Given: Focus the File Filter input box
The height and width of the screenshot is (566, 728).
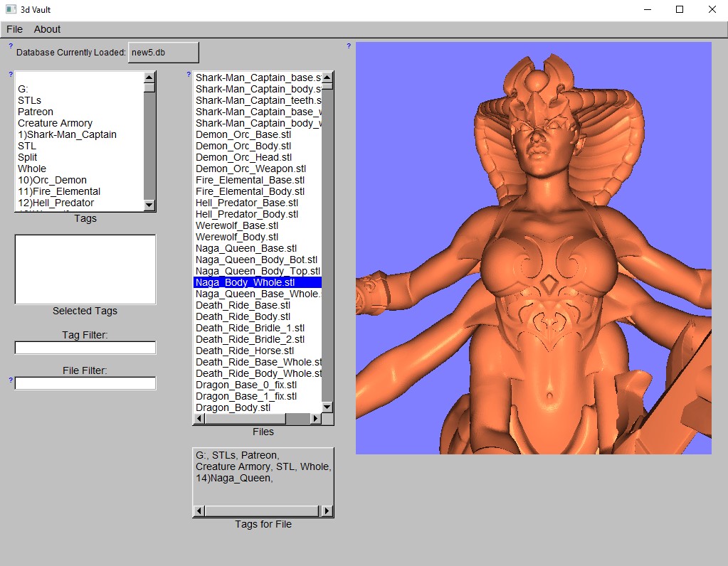Looking at the screenshot, I should pos(85,383).
